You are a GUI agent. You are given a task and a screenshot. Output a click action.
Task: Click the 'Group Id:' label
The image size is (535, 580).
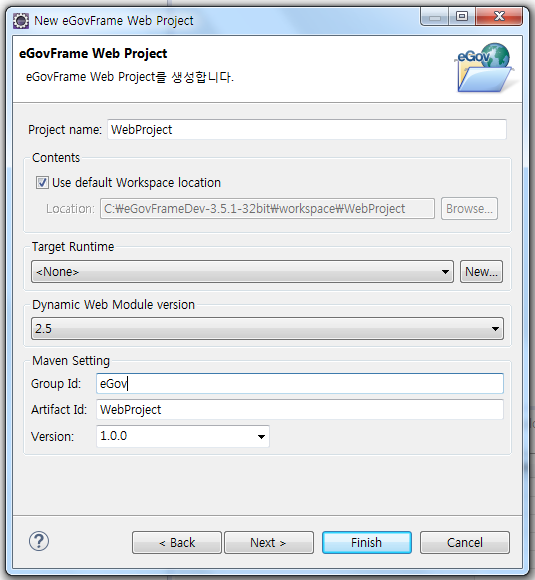(56, 384)
